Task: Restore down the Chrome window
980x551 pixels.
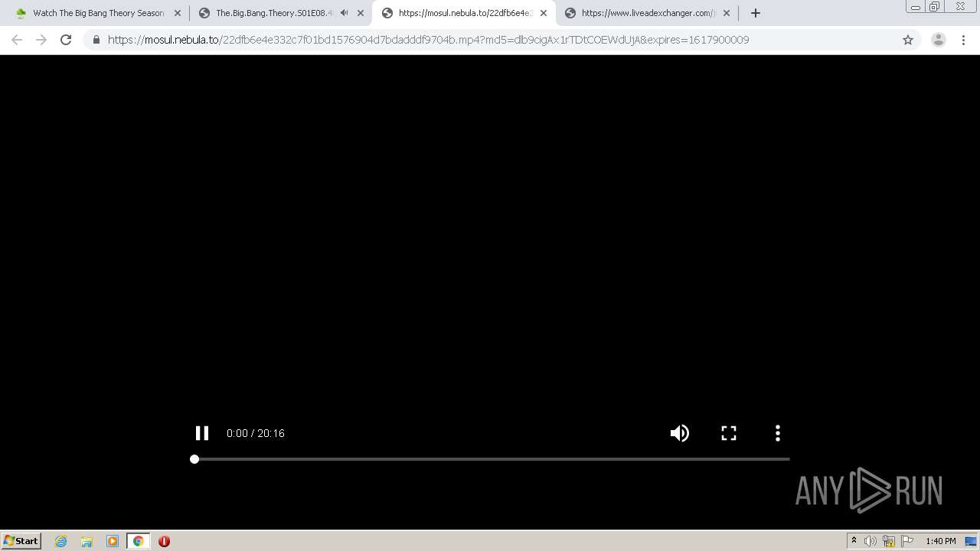Action: pyautogui.click(x=935, y=6)
